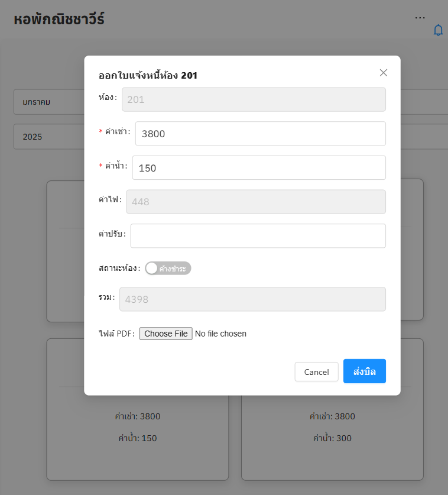Viewport: 448px width, 495px height.
Task: Focus the ค่าน้ำ input showing 150
Action: [258, 168]
